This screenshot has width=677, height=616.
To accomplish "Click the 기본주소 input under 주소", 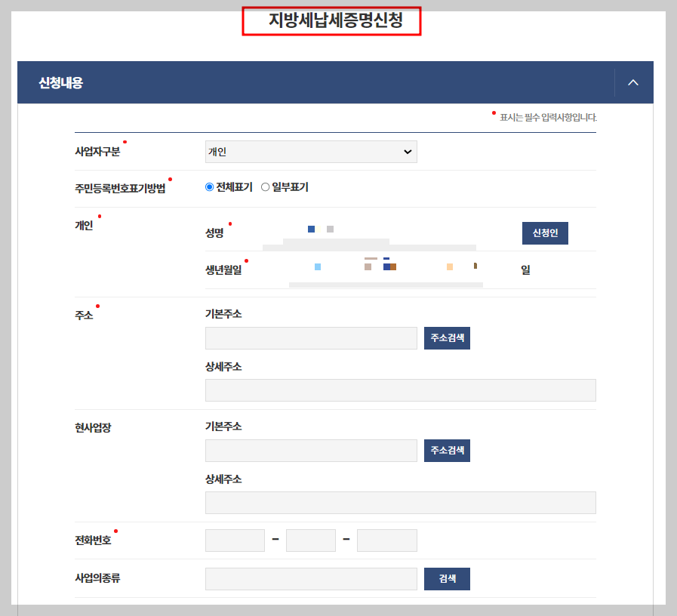I will pos(311,337).
